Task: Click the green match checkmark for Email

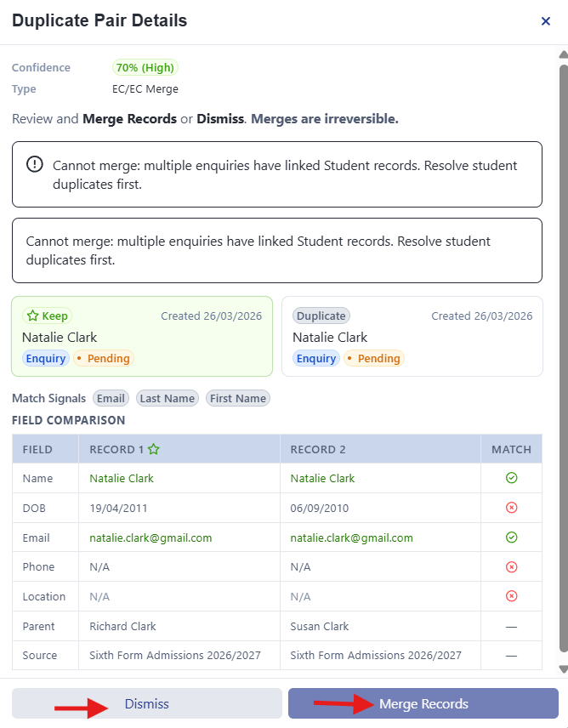Action: tap(511, 537)
